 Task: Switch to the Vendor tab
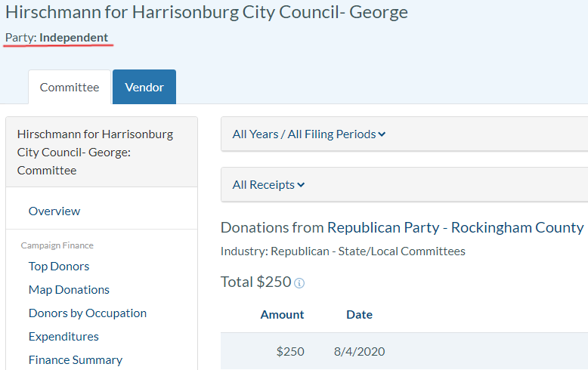(x=144, y=88)
